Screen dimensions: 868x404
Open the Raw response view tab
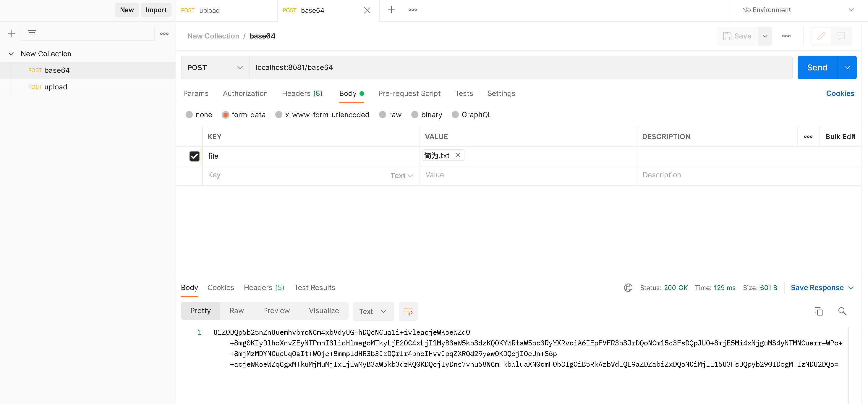pos(237,310)
